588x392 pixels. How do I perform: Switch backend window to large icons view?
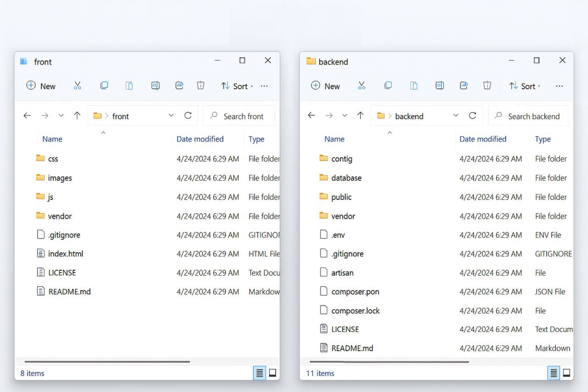click(566, 373)
